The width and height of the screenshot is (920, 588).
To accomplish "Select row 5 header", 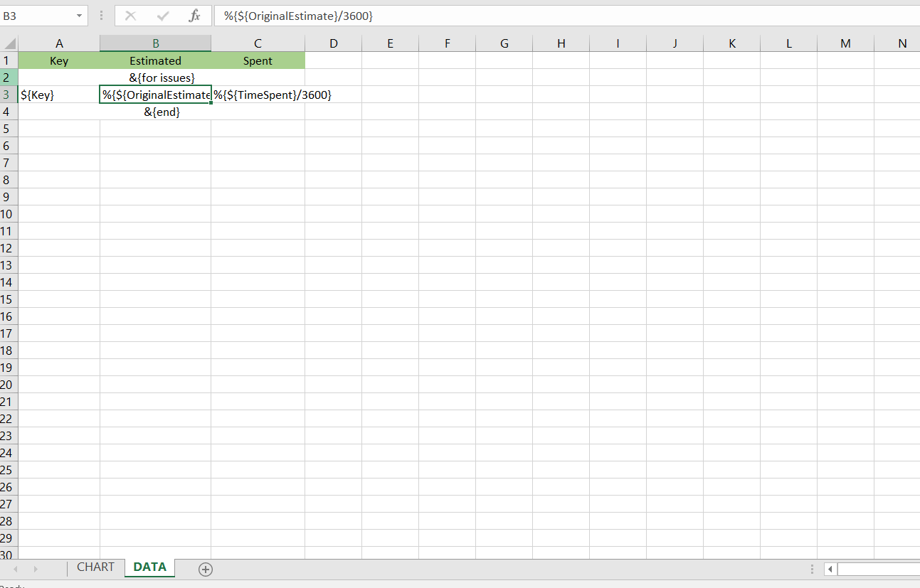I will 9,129.
